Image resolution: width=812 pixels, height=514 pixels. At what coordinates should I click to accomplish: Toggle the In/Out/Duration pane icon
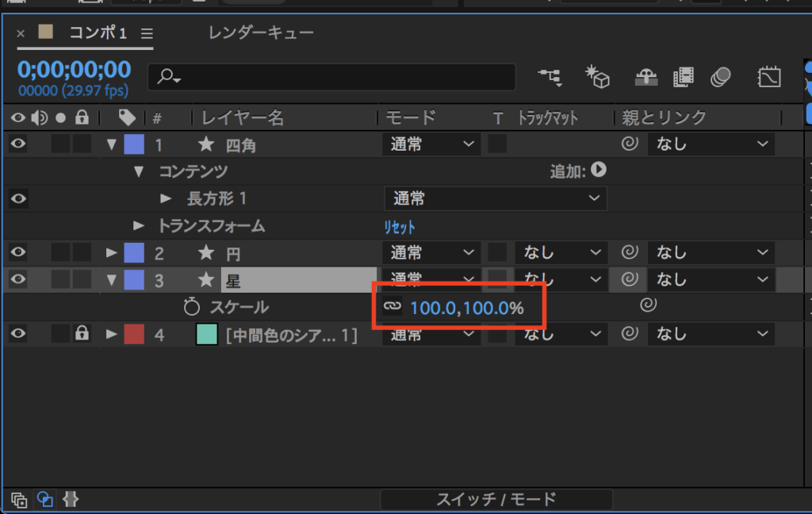(x=71, y=500)
